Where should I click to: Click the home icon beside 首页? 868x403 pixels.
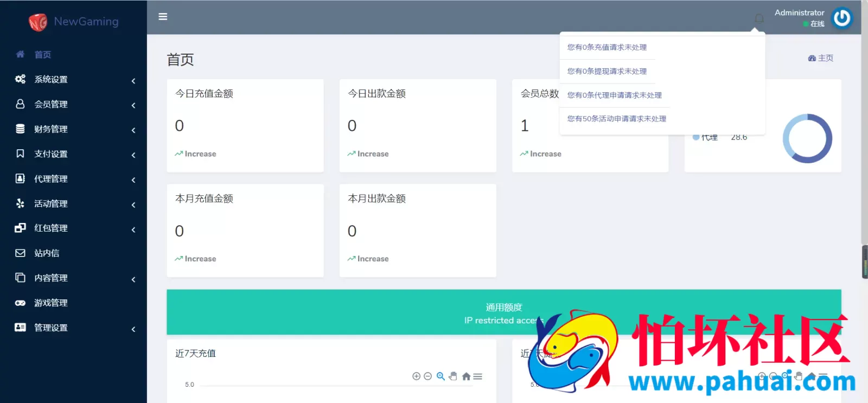(x=20, y=54)
